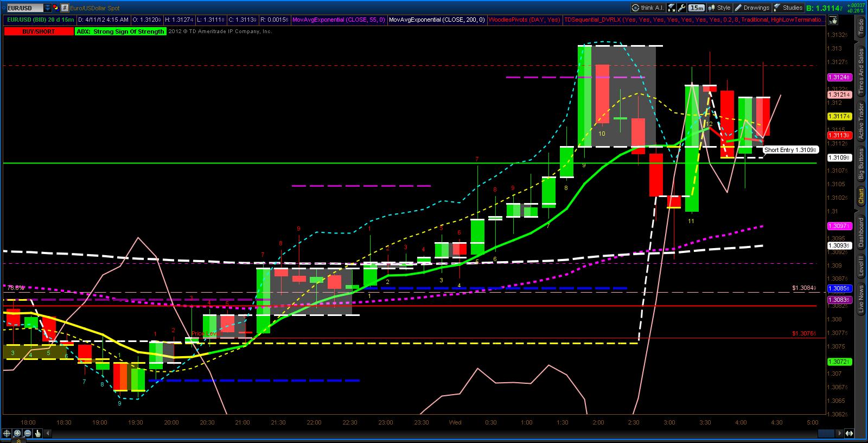Open the symbol dropdown next to EUR/USD
Viewport: 868px width, 443px height.
click(x=47, y=8)
